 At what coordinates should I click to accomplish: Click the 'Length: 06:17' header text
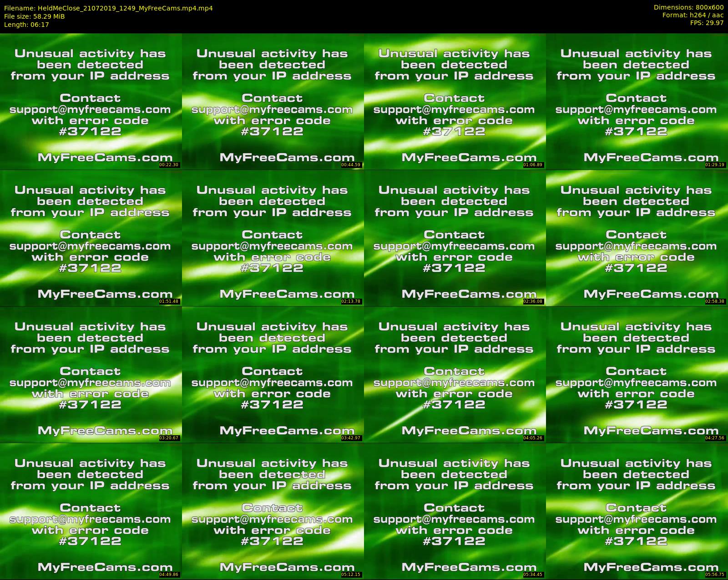[x=26, y=25]
